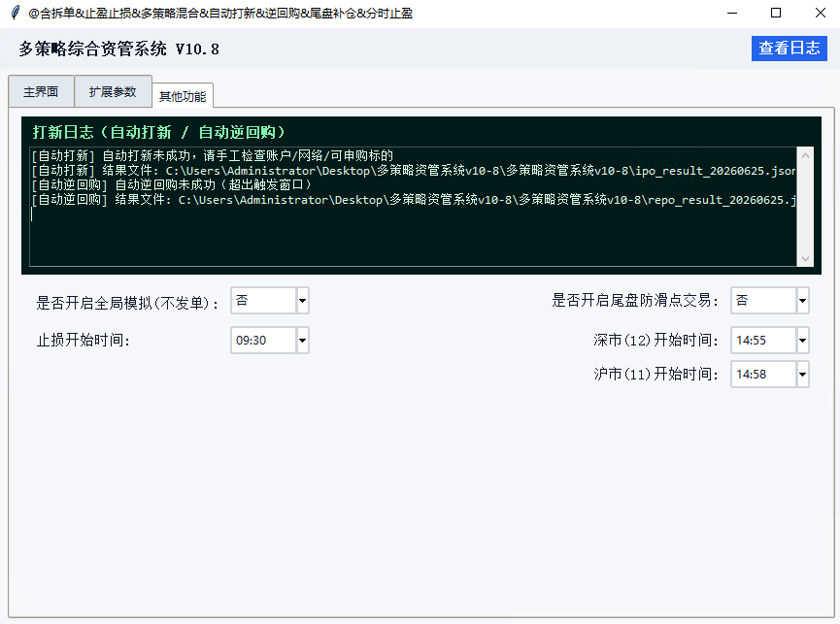This screenshot has width=840, height=624.
Task: Click the log scrollbar up arrow
Action: click(805, 155)
